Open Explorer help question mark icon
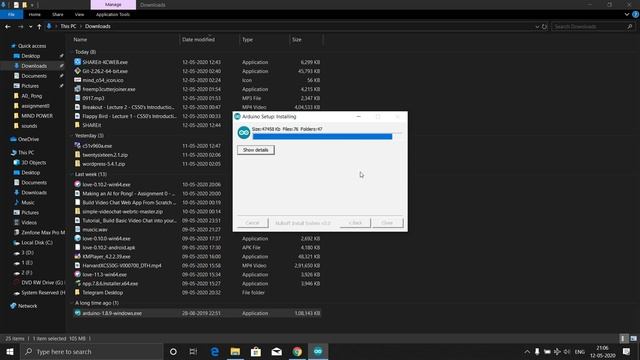This screenshot has width=640, height=360. pyautogui.click(x=636, y=14)
